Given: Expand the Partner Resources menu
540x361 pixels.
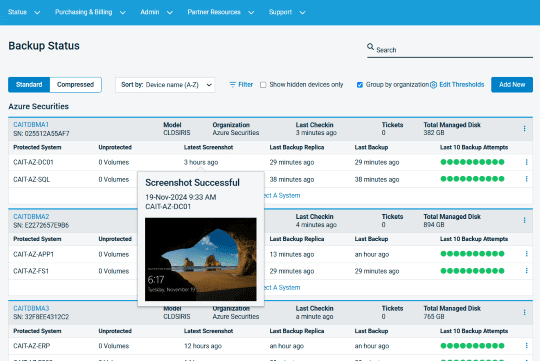Looking at the screenshot, I should pyautogui.click(x=221, y=12).
